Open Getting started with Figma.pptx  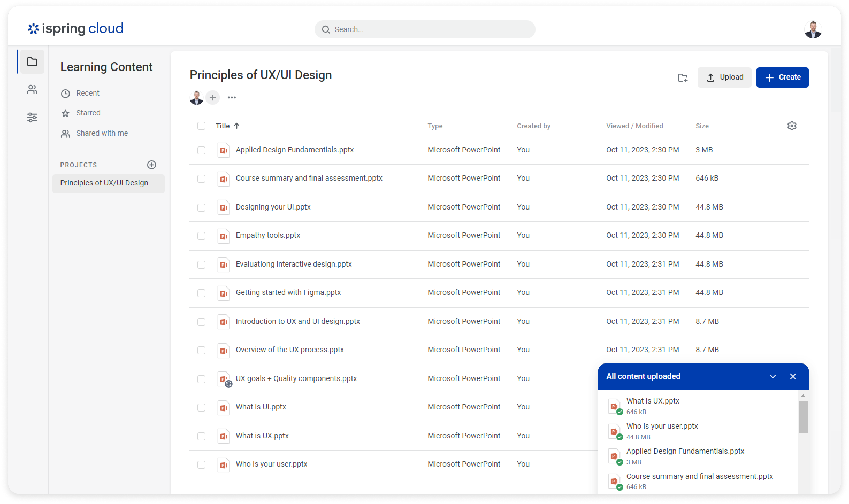coord(288,292)
